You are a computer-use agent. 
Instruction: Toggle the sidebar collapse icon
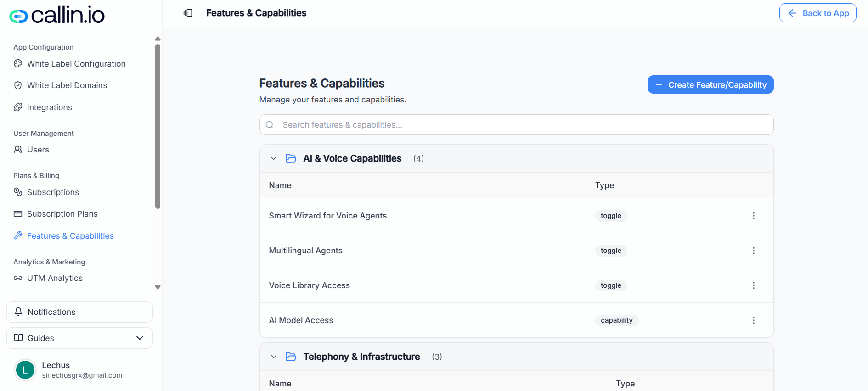[x=188, y=13]
